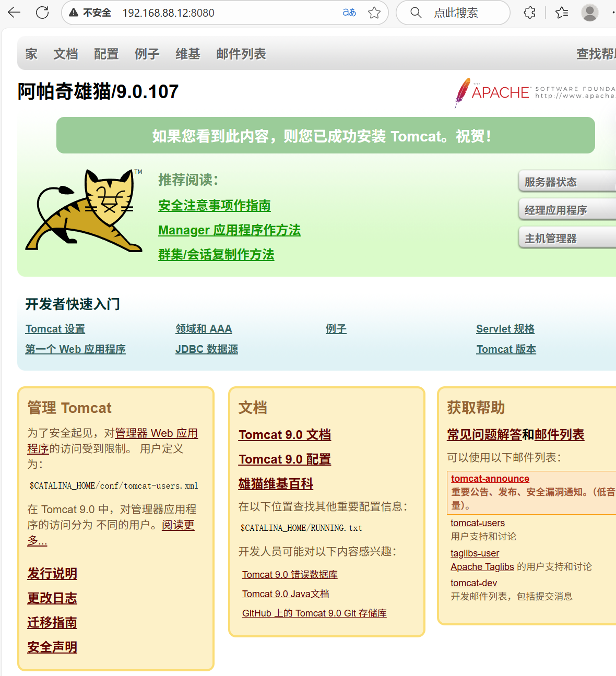Open the 管理器 Web 应用程序 link

[157, 433]
